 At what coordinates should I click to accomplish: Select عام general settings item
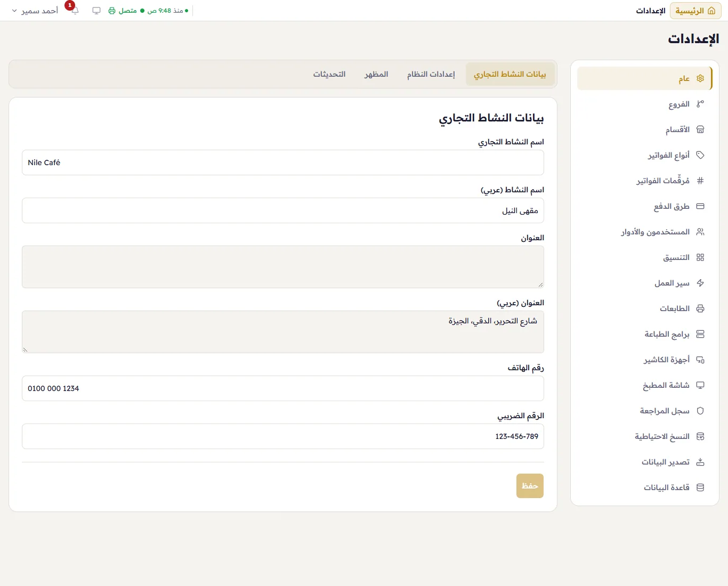tap(645, 78)
